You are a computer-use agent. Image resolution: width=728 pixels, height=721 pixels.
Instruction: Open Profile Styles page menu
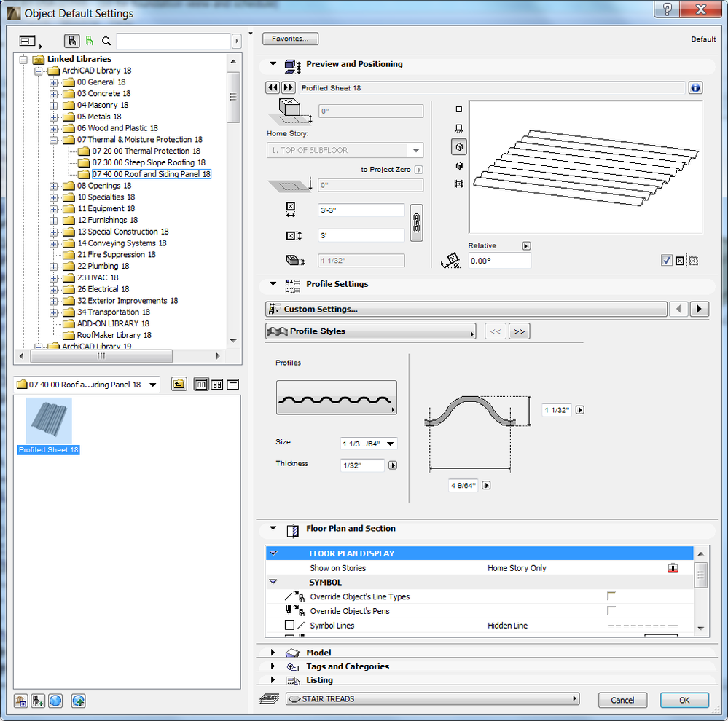(370, 331)
